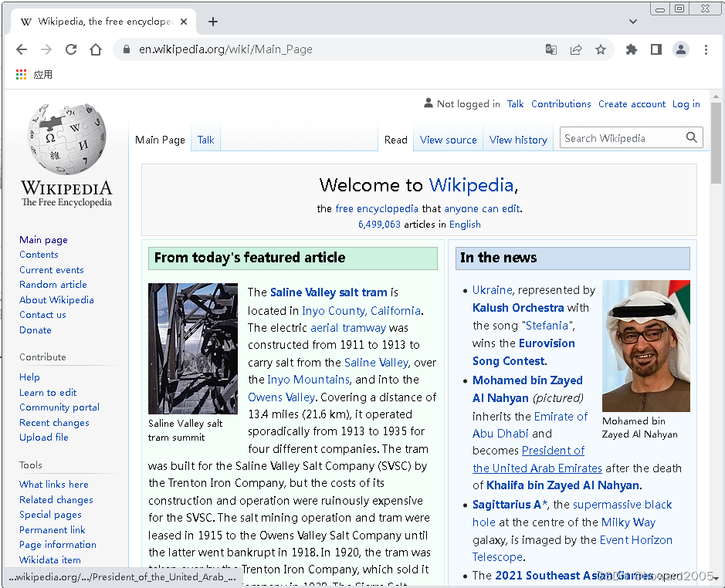This screenshot has width=725, height=588.
Task: Click the Permanent link tool
Action: point(53,529)
